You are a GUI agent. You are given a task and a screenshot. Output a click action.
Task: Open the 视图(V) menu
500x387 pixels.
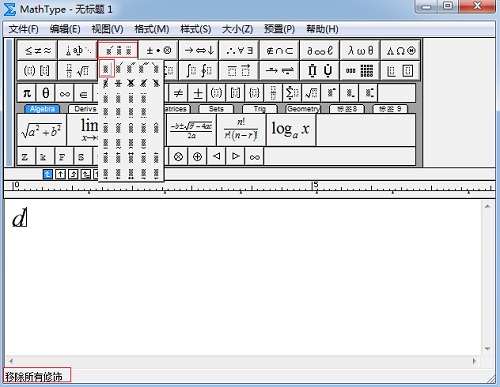(107, 29)
